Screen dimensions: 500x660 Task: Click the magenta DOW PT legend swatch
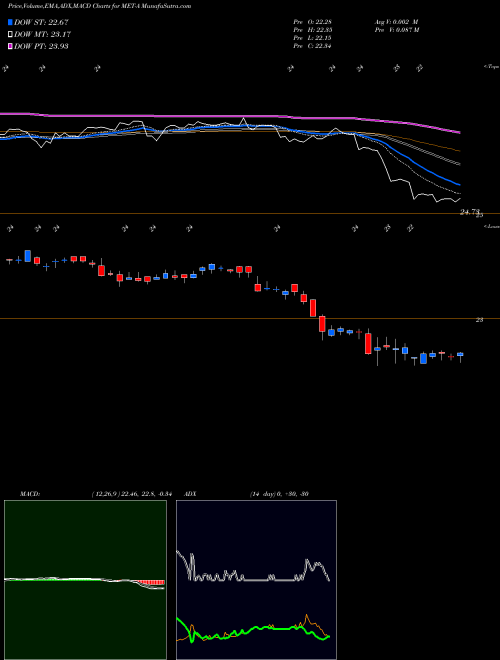pyautogui.click(x=10, y=46)
